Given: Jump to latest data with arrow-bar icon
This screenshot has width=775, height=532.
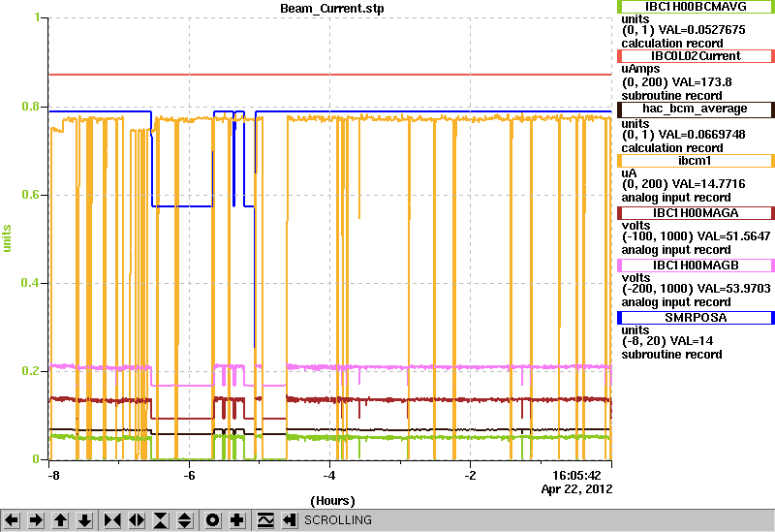Looking at the screenshot, I should pos(290,520).
